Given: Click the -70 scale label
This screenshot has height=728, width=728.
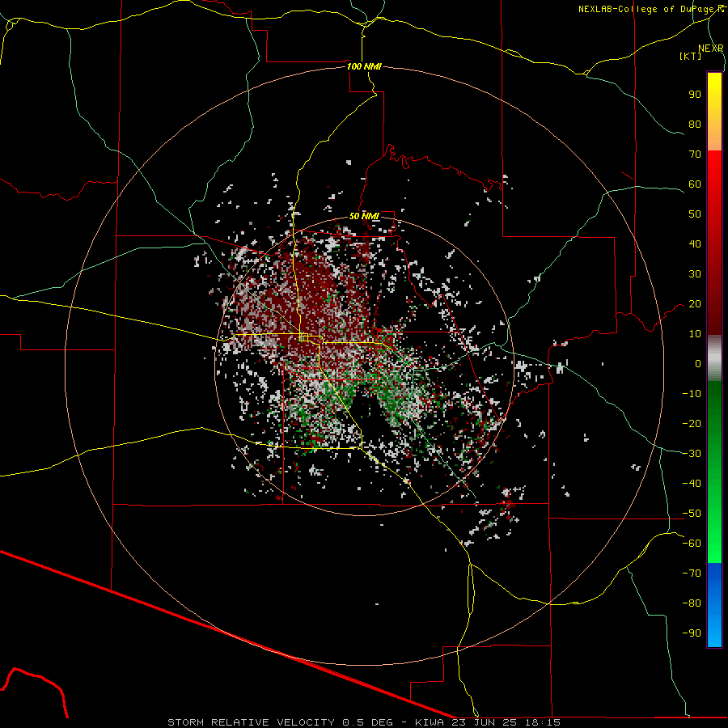Looking at the screenshot, I should click(692, 574).
